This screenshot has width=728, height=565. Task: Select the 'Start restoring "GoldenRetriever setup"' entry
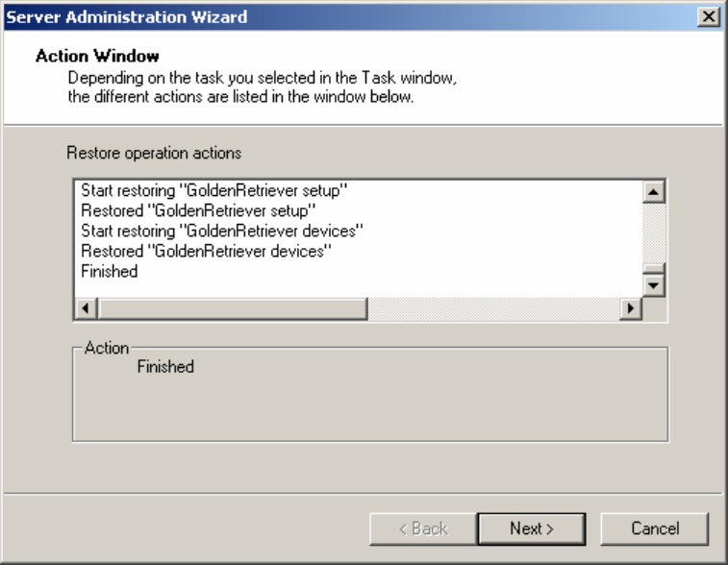point(213,191)
